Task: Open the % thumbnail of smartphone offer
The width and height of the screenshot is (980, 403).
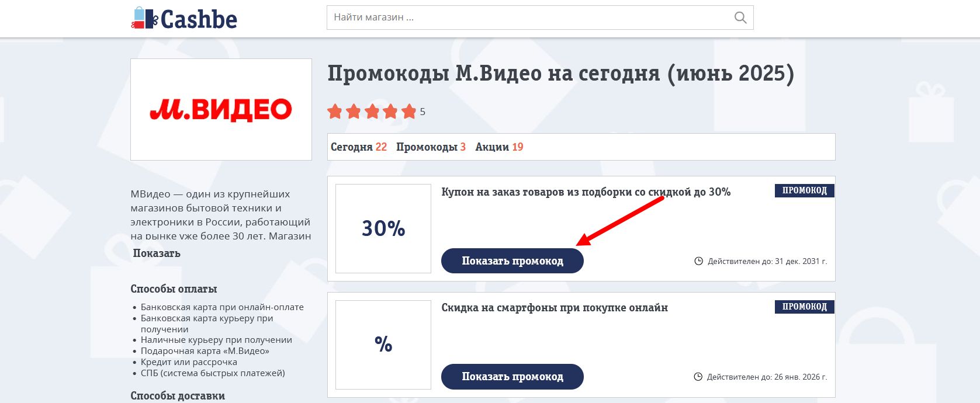Action: pos(383,345)
